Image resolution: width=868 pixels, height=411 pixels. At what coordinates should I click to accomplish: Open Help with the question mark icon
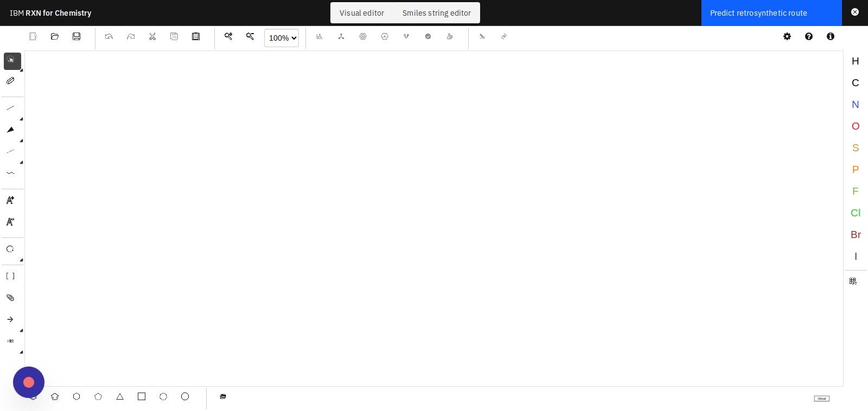(x=809, y=36)
